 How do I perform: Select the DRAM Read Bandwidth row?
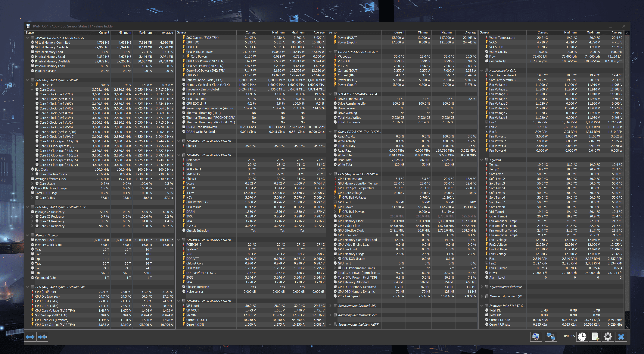(x=251, y=127)
